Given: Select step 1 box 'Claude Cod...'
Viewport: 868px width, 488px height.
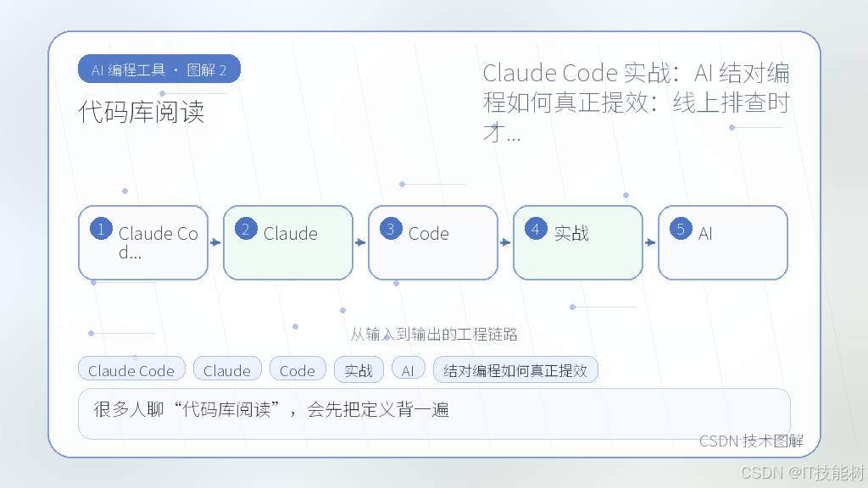Looking at the screenshot, I should point(143,243).
